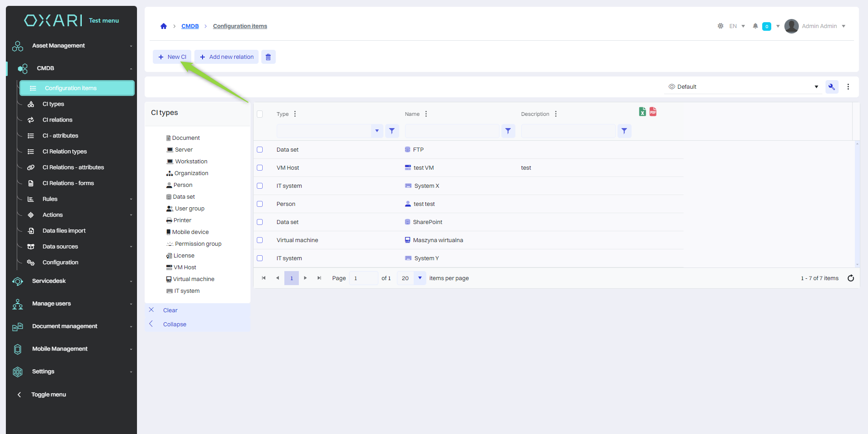Viewport: 868px width, 434px height.
Task: Expand the items per page dropdown
Action: (x=420, y=278)
